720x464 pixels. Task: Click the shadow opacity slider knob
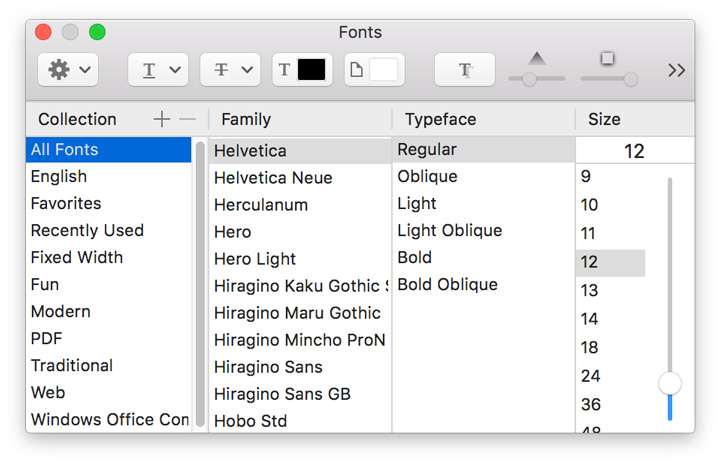tap(529, 79)
